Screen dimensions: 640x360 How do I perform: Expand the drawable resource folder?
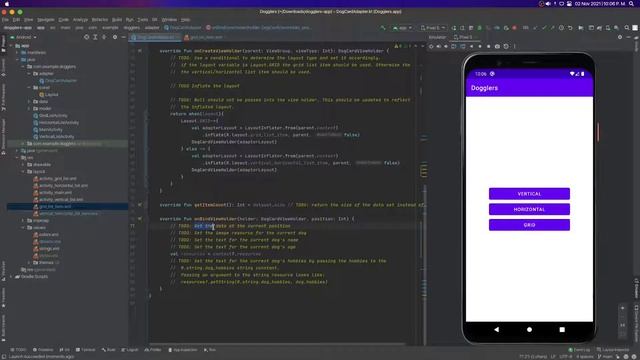23,164
